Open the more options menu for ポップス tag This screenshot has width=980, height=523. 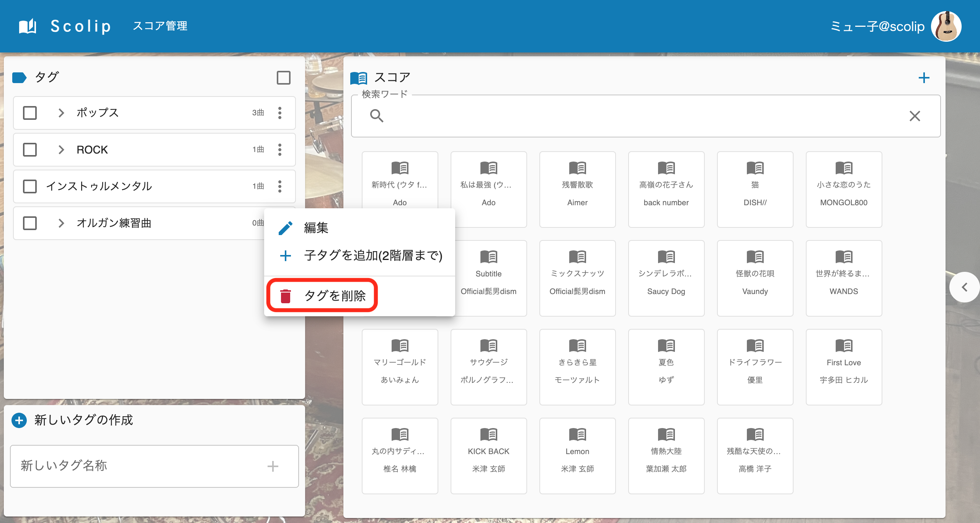point(280,113)
